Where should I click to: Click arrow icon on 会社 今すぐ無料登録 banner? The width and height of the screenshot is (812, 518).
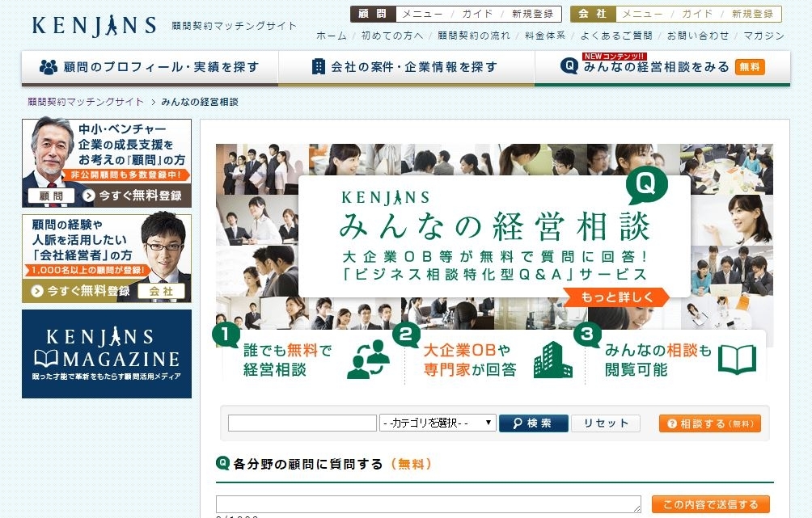point(36,291)
